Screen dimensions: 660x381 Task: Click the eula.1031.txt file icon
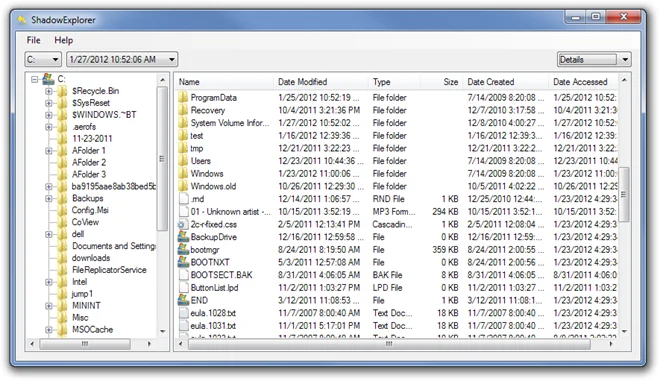click(x=184, y=325)
